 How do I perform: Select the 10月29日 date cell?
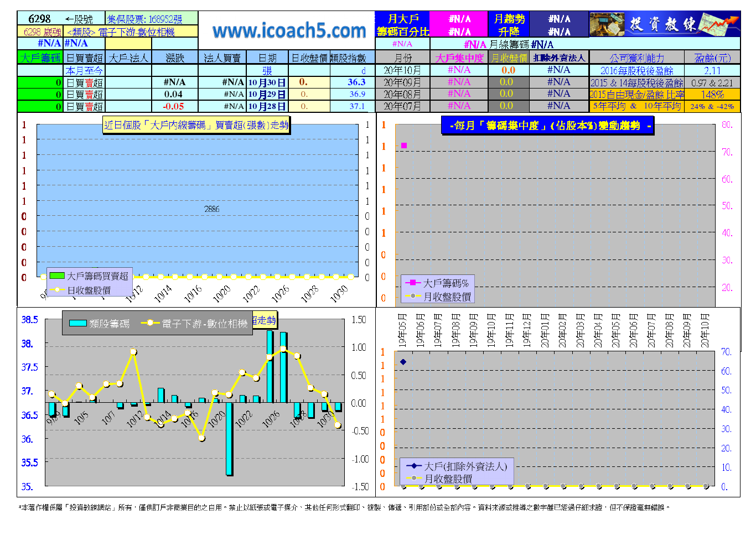(x=267, y=94)
